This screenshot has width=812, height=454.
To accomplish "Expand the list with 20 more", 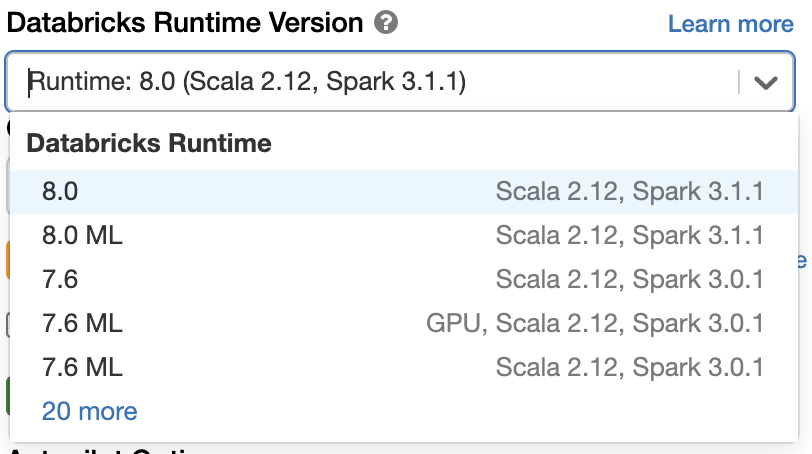I will pos(89,411).
